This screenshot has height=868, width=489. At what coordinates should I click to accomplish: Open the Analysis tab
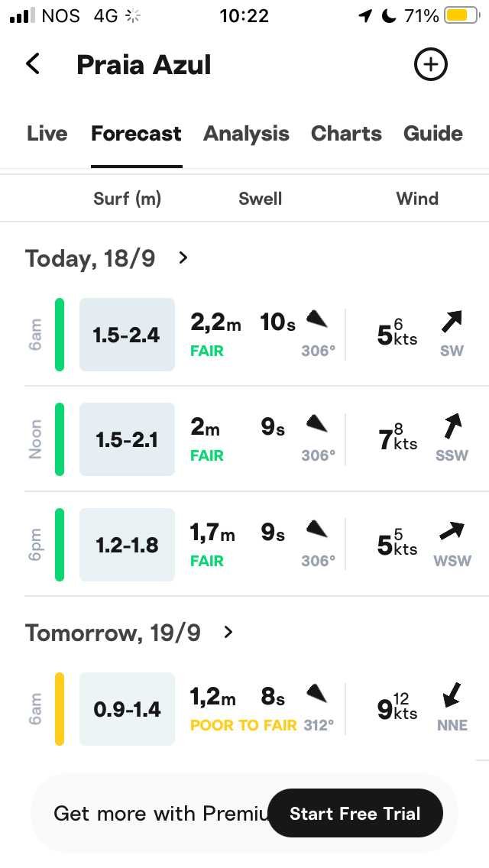click(x=247, y=134)
